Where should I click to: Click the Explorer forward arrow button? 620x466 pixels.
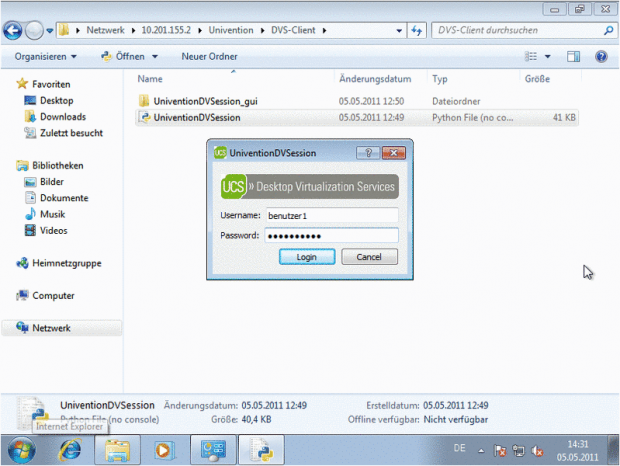(34, 30)
